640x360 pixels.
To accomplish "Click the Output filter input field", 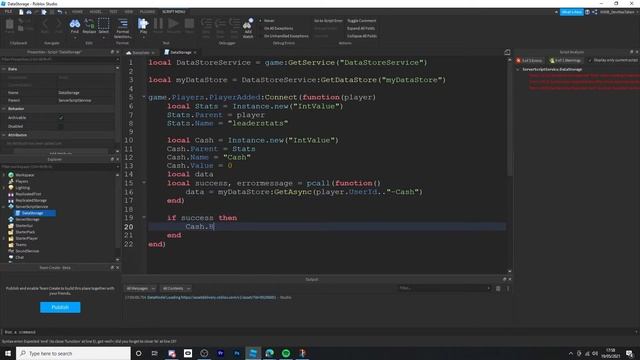I will pyautogui.click(x=444, y=288).
